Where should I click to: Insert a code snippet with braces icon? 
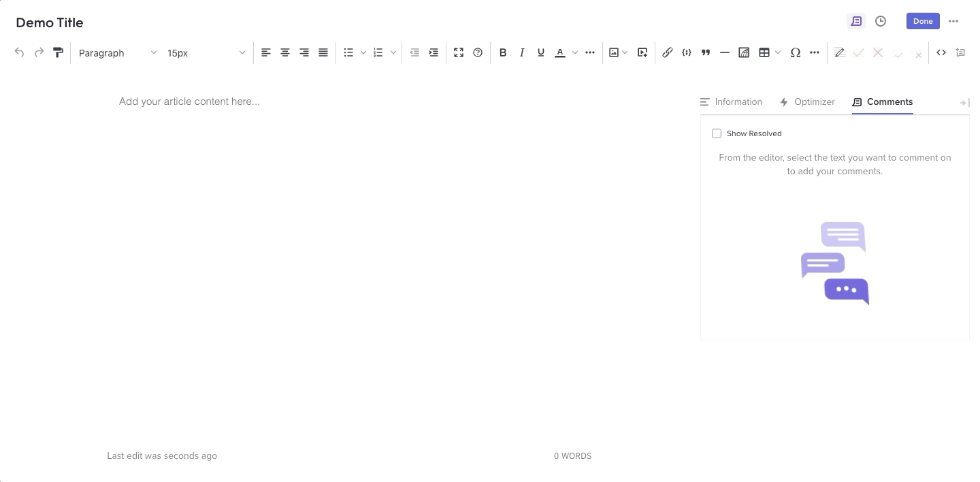(x=687, y=52)
